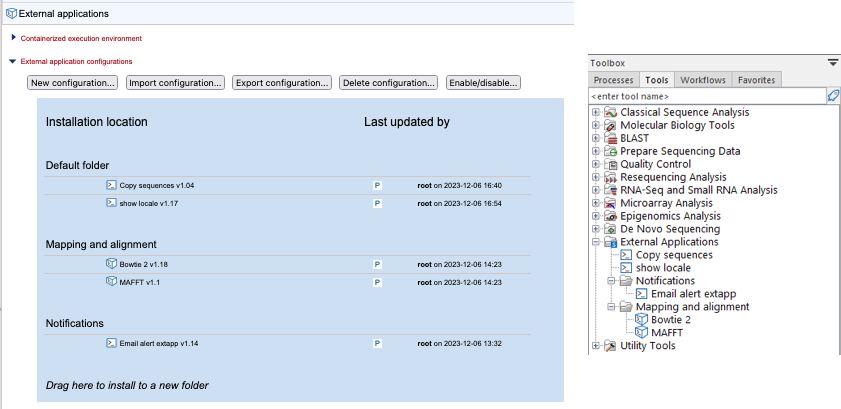Click the Bowtie 2 v1.18 cube icon

point(111,264)
